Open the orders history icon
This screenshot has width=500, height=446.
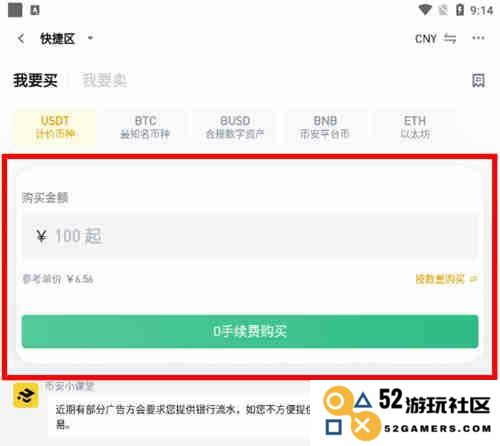point(478,80)
